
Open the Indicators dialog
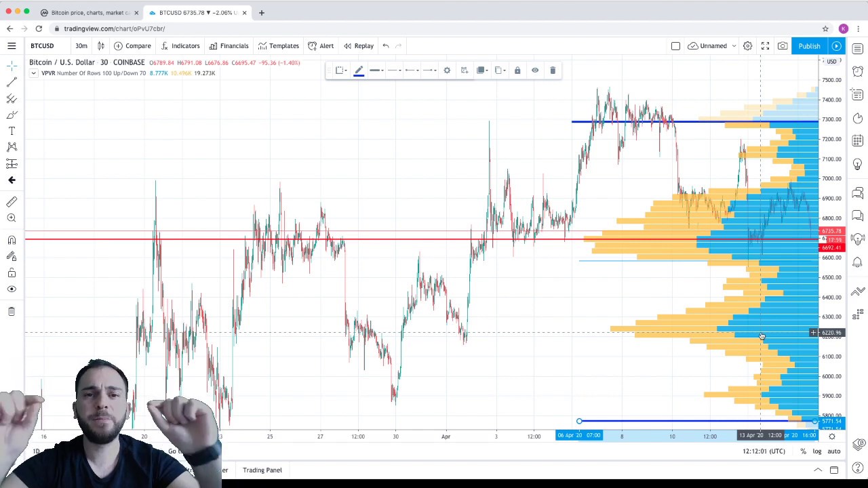tap(179, 45)
